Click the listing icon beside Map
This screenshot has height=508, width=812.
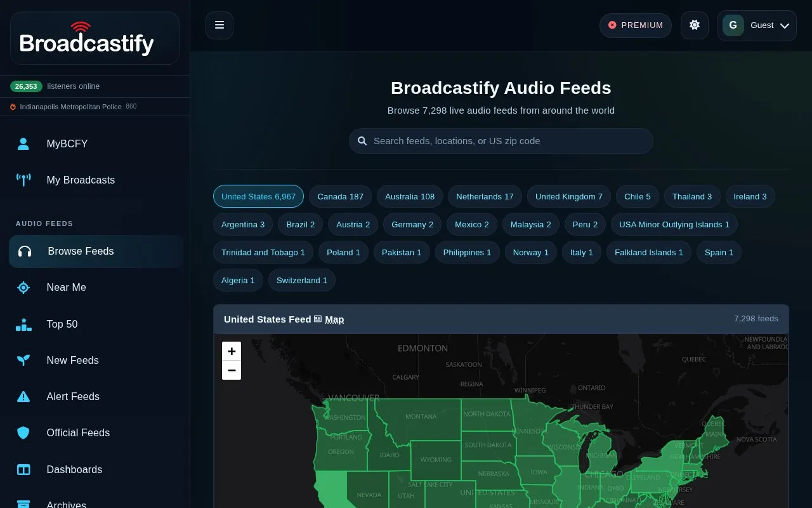tap(318, 319)
